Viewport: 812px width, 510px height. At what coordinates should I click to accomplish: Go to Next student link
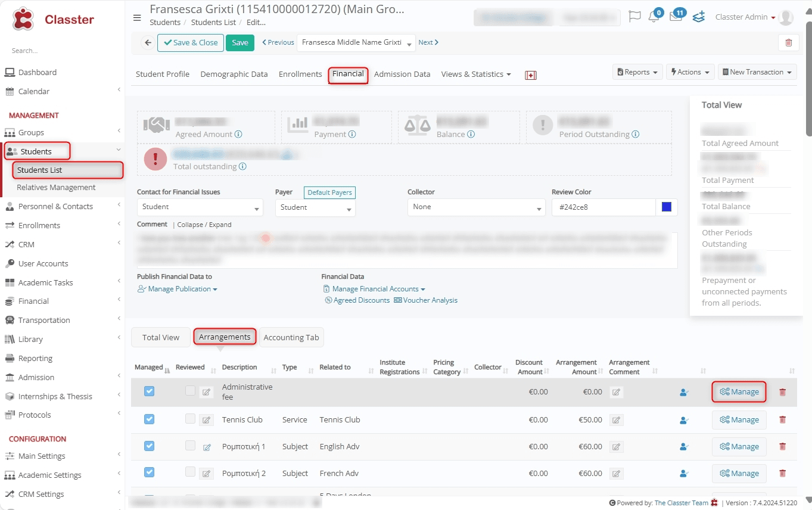point(428,42)
